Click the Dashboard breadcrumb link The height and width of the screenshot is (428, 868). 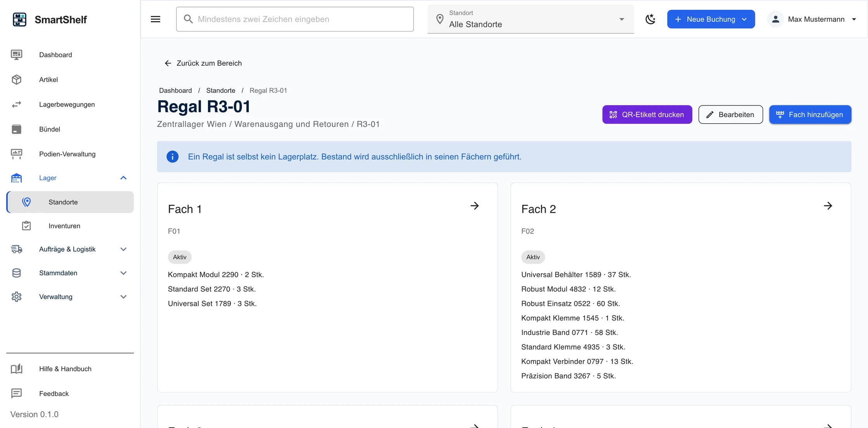(x=176, y=90)
